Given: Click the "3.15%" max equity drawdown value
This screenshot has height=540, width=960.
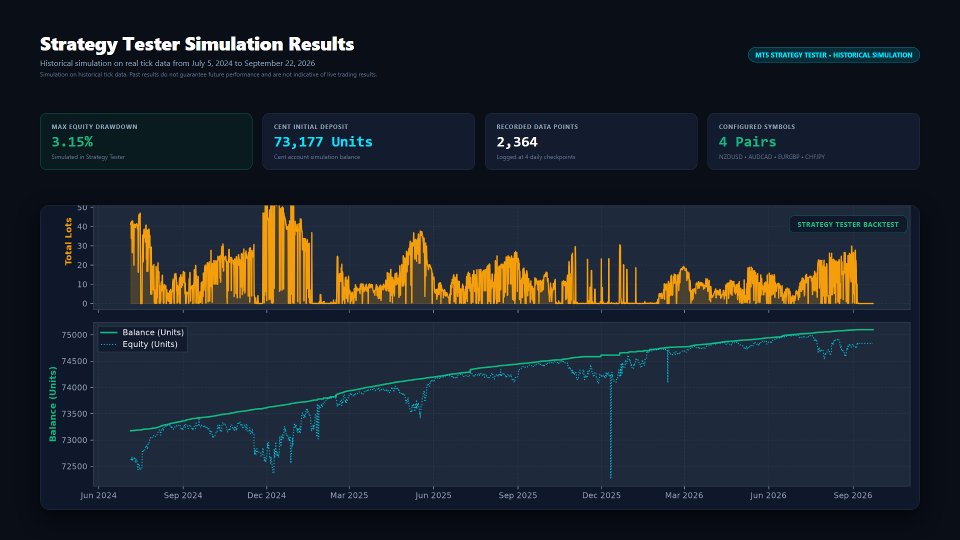Looking at the screenshot, I should pos(72,142).
